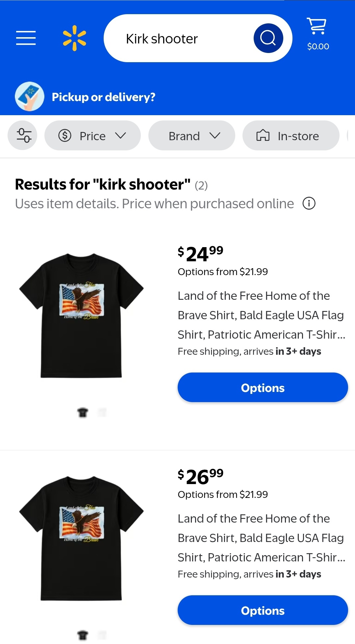
Task: Click Options for the $26.99 shirt
Action: 263,610
